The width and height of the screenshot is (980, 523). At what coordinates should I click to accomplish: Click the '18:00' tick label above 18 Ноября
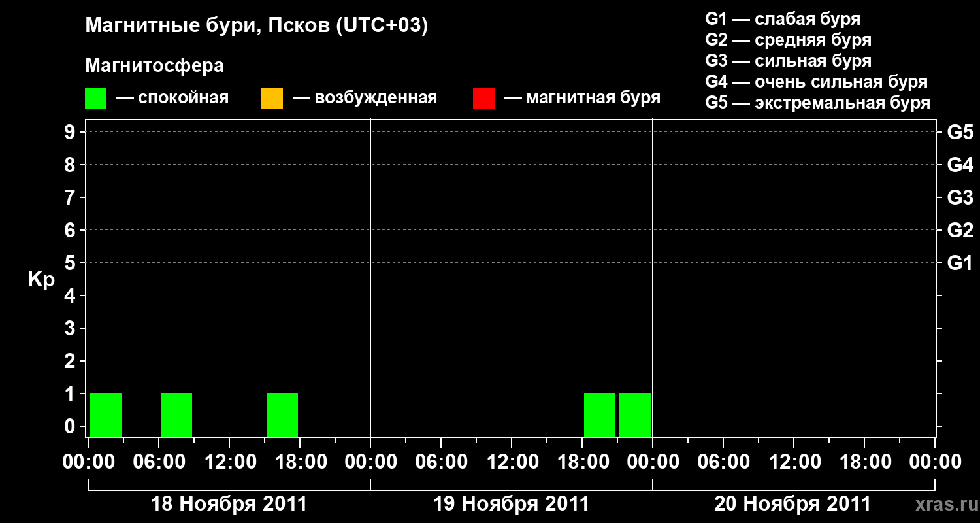[x=300, y=462]
